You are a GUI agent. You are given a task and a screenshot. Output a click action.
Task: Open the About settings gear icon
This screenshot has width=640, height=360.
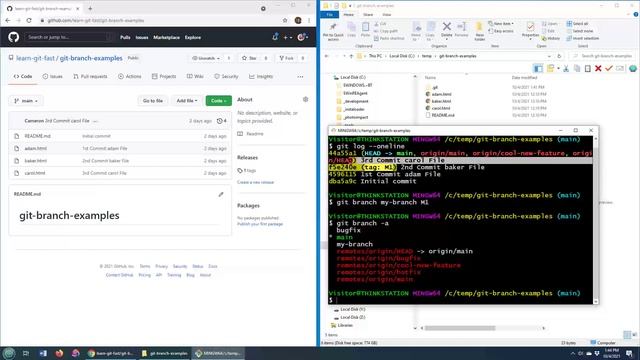click(x=305, y=99)
